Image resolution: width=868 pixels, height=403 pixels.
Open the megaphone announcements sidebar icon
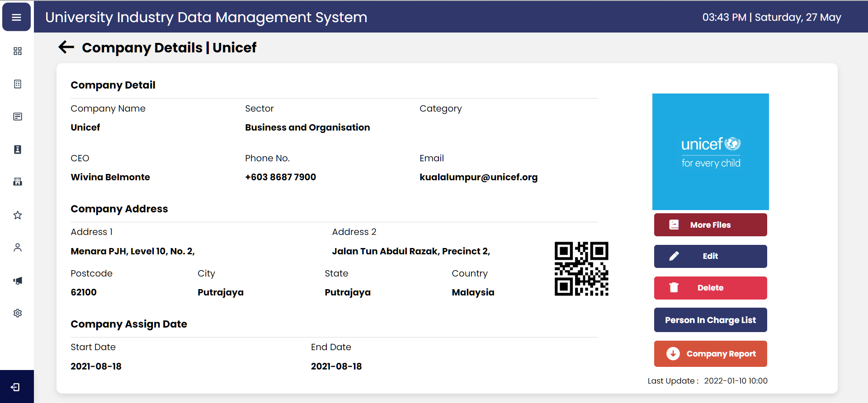click(x=18, y=281)
